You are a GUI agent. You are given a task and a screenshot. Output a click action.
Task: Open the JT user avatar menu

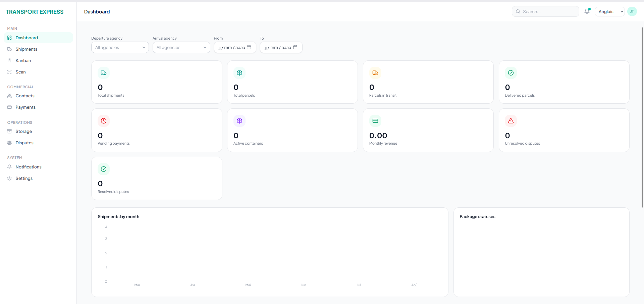click(x=632, y=11)
